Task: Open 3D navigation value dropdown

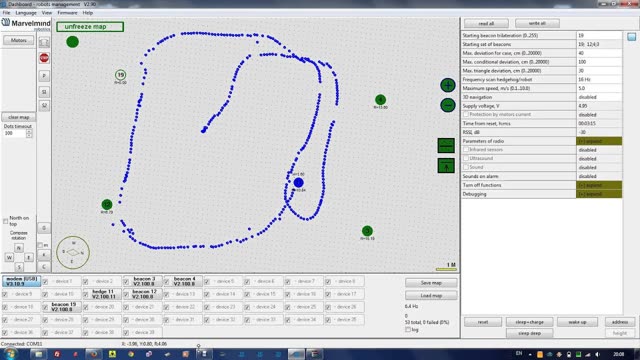Action: pos(599,97)
